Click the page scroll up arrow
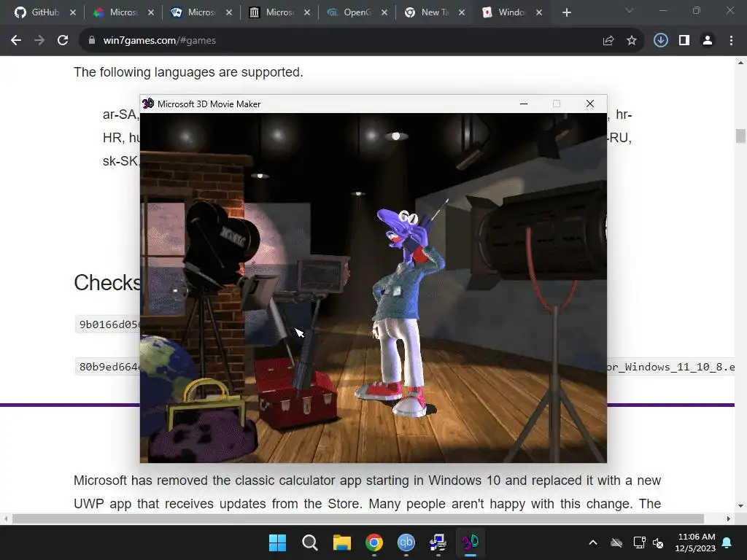The width and height of the screenshot is (747, 560). (x=740, y=63)
